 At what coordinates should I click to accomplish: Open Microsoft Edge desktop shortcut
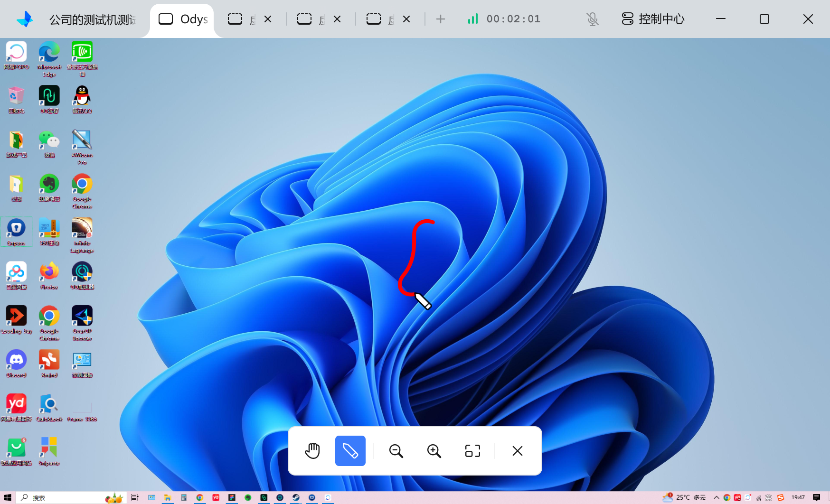click(x=49, y=59)
